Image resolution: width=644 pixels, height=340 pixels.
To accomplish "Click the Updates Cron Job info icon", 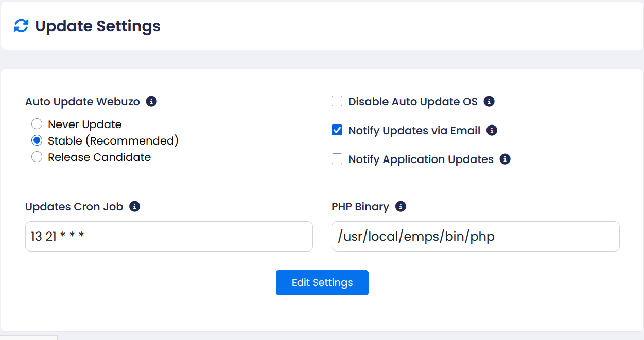I will click(x=135, y=206).
